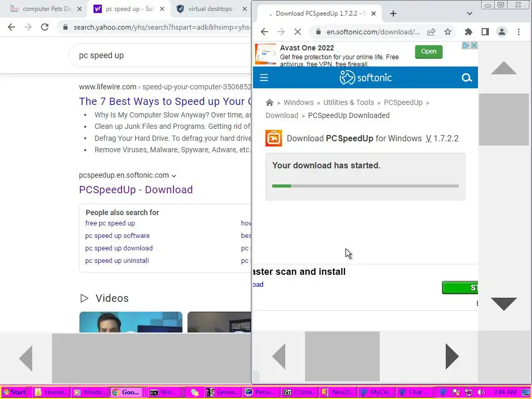The height and width of the screenshot is (399, 532).
Task: Click the taskbar clock 2:44 AM
Action: pos(505,392)
